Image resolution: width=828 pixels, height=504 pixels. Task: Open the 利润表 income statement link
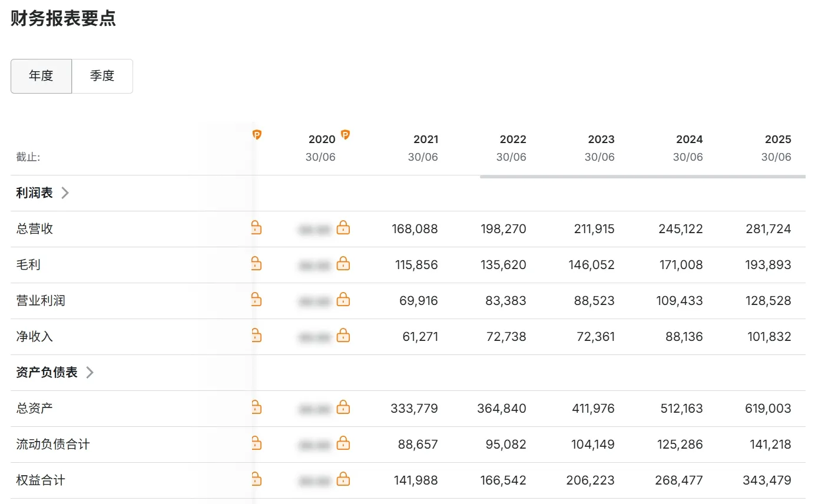[x=34, y=193]
